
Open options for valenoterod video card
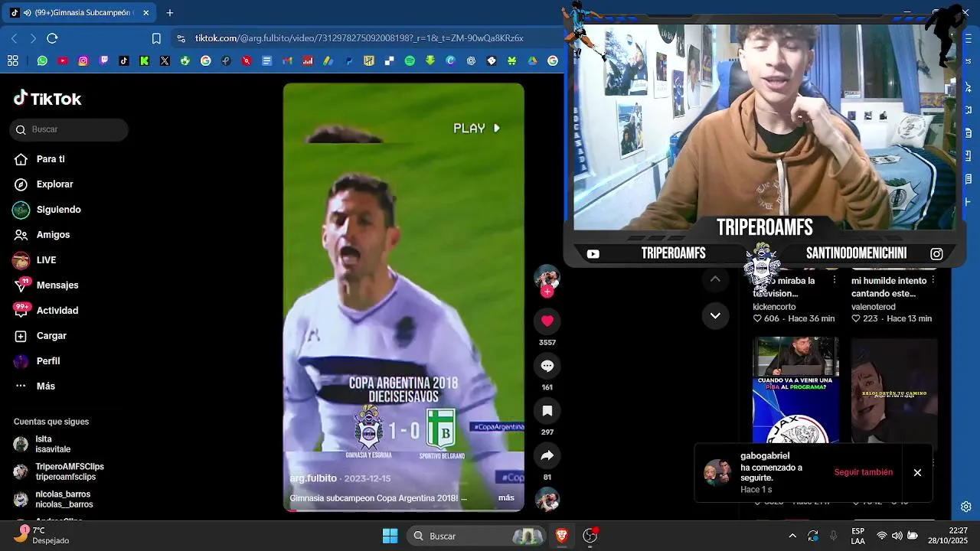(x=933, y=280)
